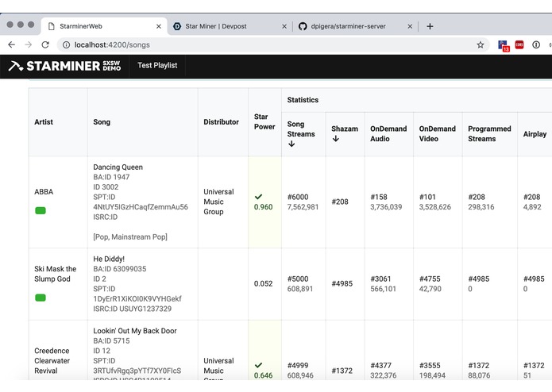Click Creedence Clearwater Revival artist name
This screenshot has height=392, width=552.
tap(52, 361)
